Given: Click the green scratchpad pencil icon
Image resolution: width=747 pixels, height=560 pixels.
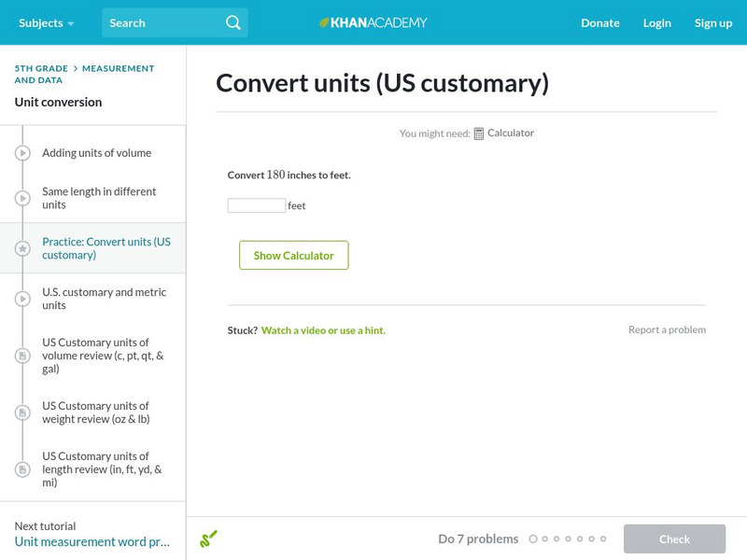Looking at the screenshot, I should pyautogui.click(x=208, y=539).
